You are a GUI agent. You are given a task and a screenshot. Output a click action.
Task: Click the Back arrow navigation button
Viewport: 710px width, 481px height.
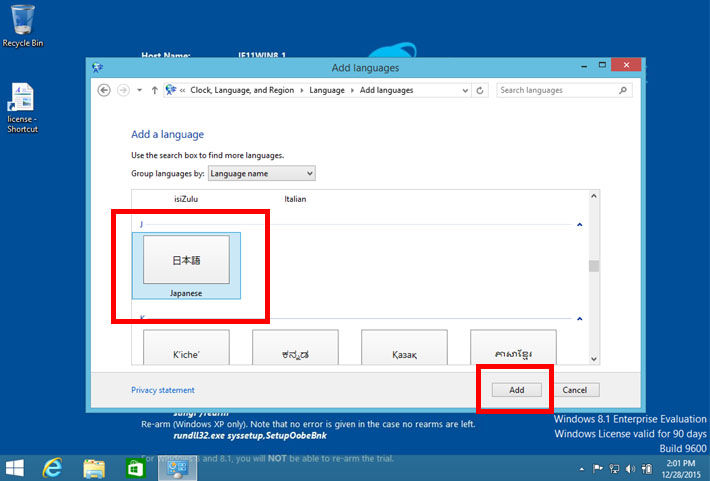click(x=104, y=90)
